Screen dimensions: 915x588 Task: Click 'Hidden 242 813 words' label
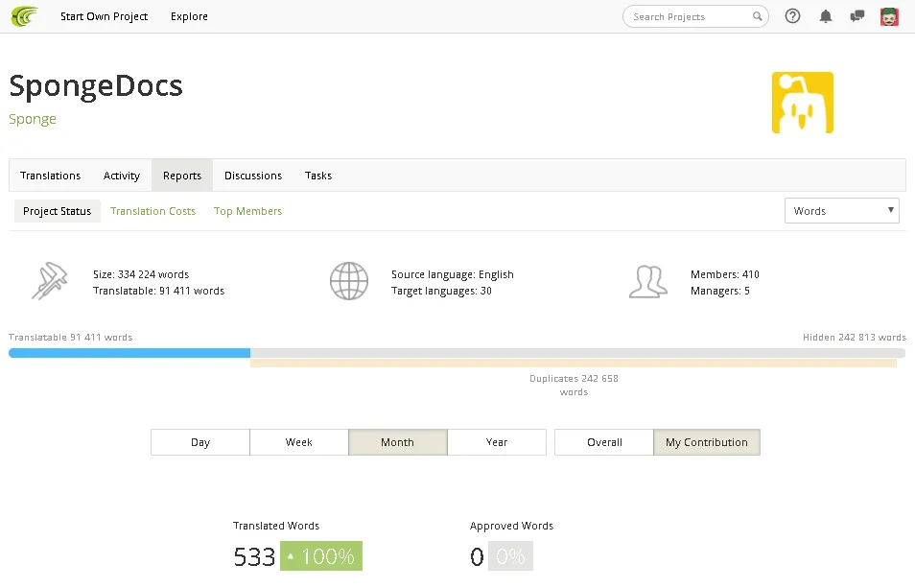pos(855,338)
